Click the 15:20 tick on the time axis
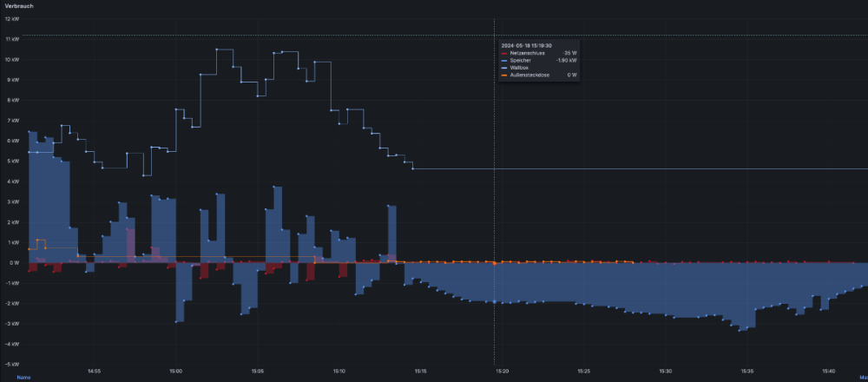868x382 pixels. pos(503,371)
